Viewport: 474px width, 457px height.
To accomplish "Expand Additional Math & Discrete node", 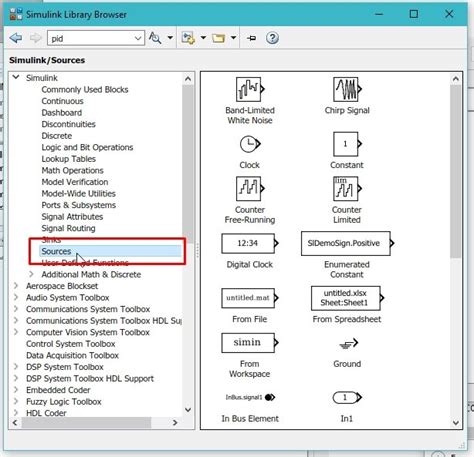I will point(31,274).
